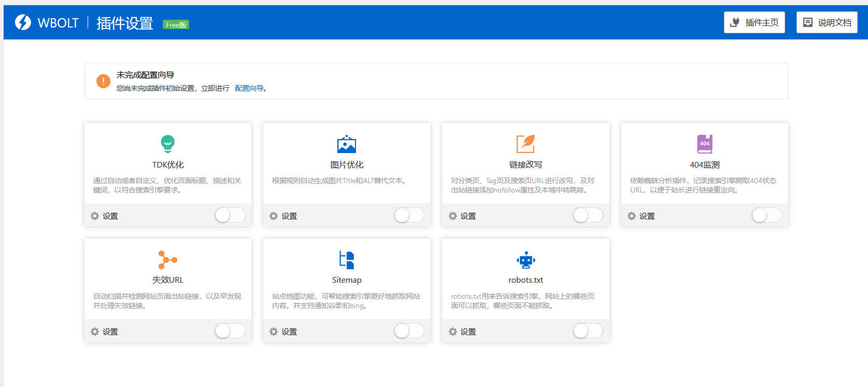Click description starting robots.txt用来告诉搜索引擎
Image resolution: width=868 pixels, height=387 pixels.
coord(522,301)
